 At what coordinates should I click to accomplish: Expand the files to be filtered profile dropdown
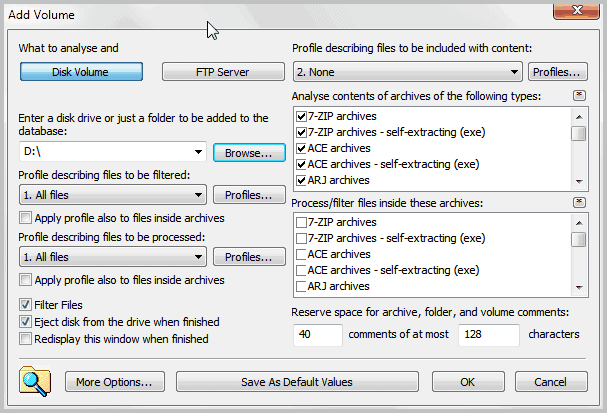[x=198, y=195]
